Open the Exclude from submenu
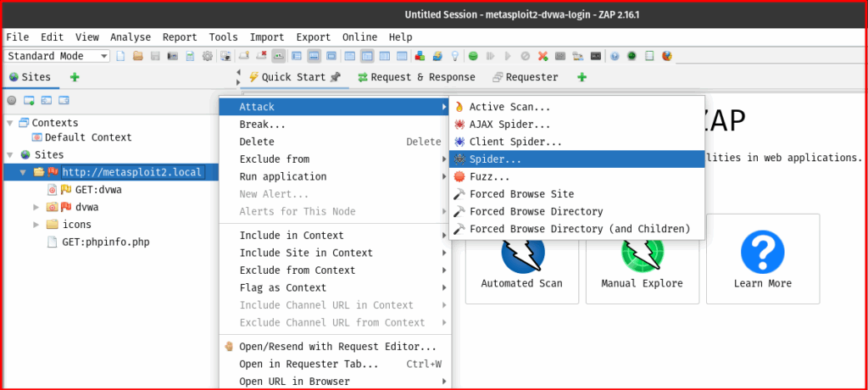 (336, 159)
